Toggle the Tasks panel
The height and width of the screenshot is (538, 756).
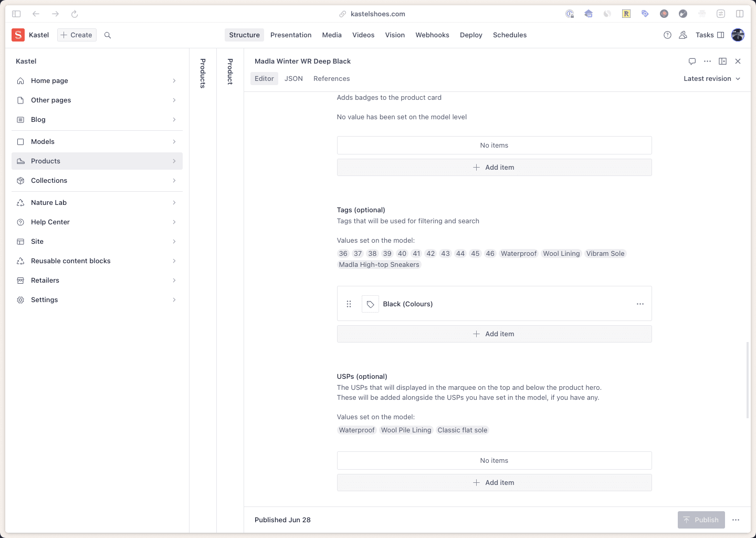point(709,35)
